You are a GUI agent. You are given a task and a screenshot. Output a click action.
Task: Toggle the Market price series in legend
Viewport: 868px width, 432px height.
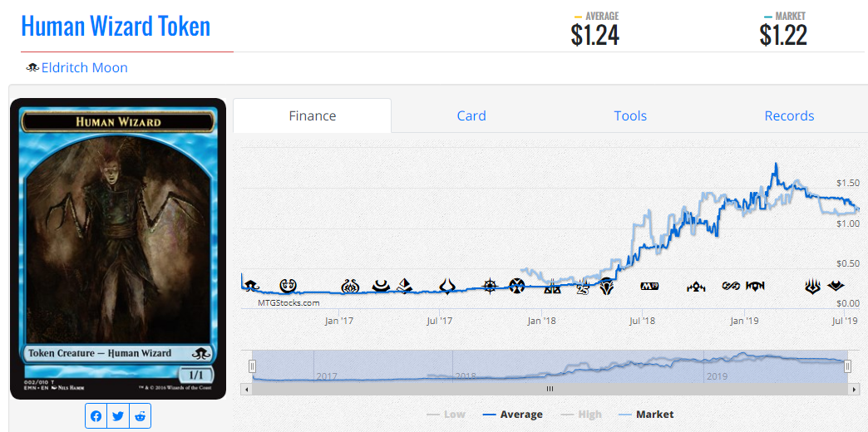pos(645,415)
